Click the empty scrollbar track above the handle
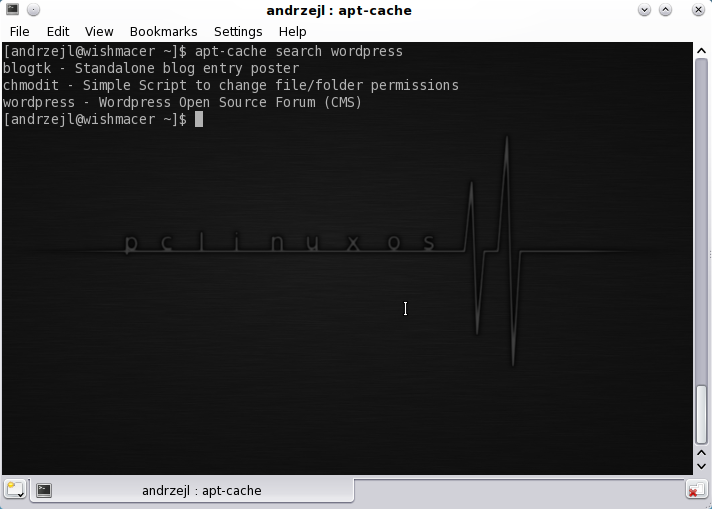 point(702,220)
